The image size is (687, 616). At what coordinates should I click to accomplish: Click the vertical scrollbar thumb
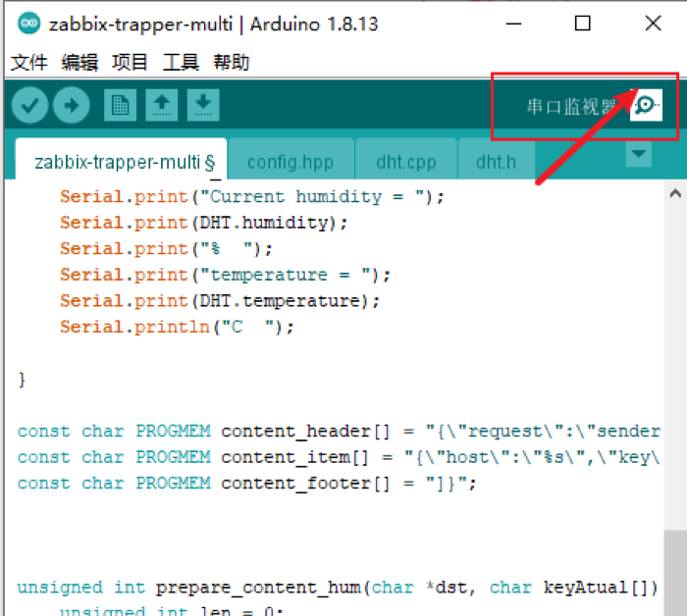point(675,573)
